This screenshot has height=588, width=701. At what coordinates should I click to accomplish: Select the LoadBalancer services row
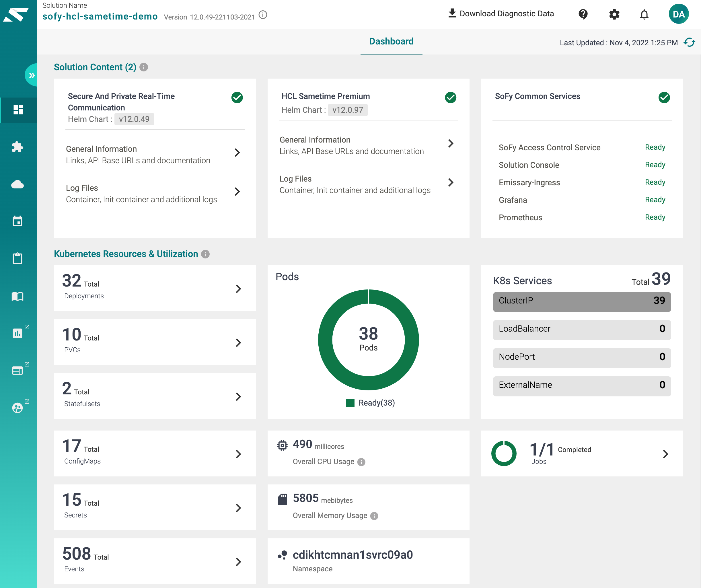coord(582,330)
